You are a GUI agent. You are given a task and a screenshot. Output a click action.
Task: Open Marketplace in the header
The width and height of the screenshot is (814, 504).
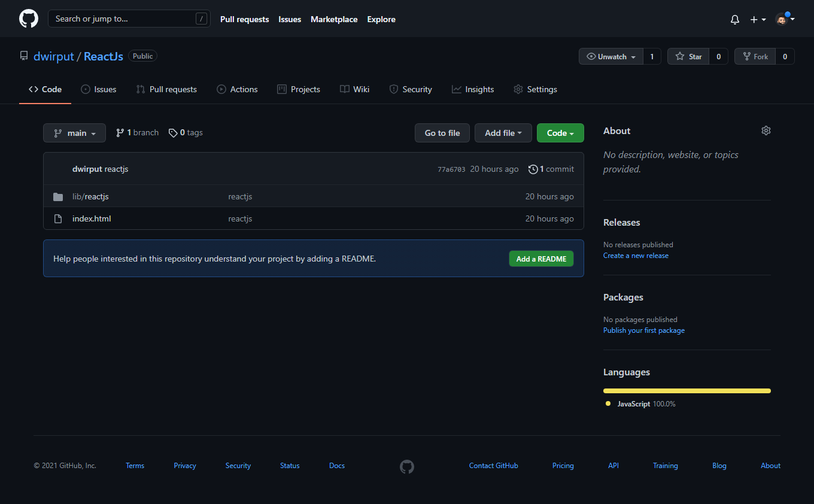(x=334, y=19)
